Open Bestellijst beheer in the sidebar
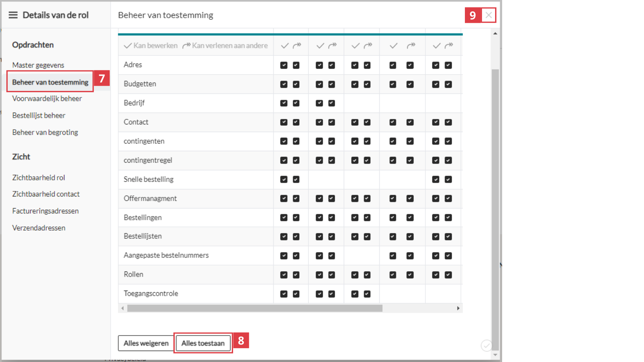 [x=39, y=115]
